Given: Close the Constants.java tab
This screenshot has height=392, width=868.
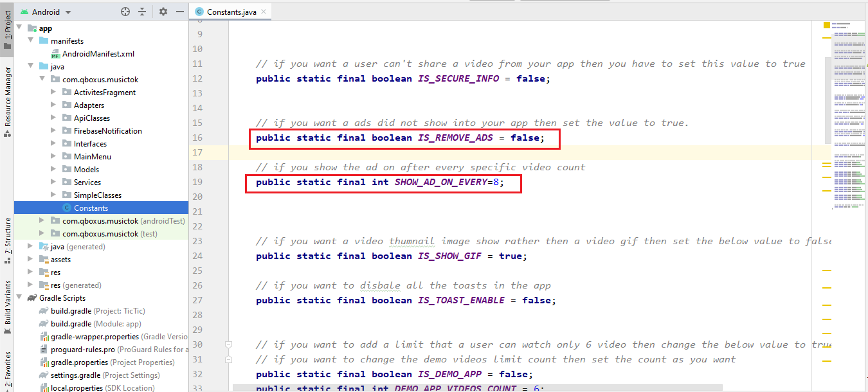Looking at the screenshot, I should pos(263,12).
